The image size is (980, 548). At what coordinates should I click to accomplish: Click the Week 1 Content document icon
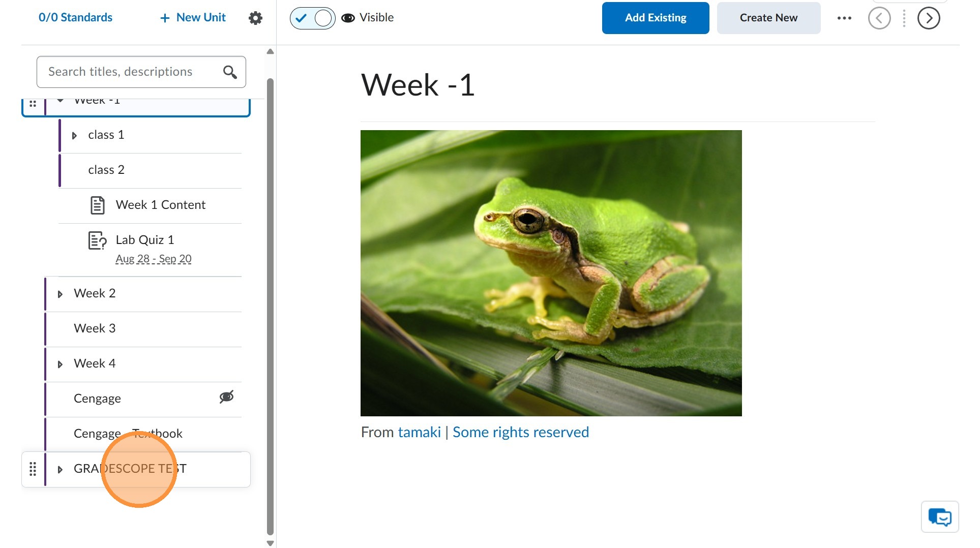97,205
